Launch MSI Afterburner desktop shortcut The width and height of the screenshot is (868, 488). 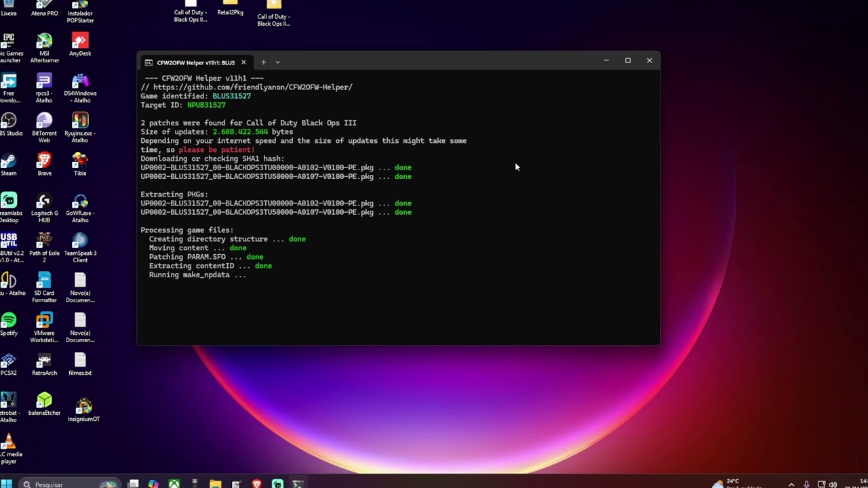44,49
